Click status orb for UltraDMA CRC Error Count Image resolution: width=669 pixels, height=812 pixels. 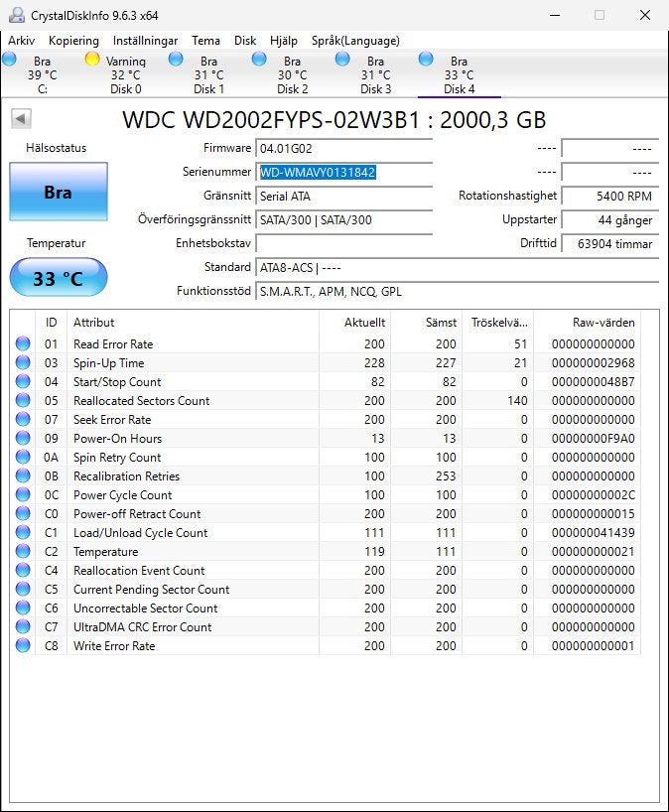pyautogui.click(x=23, y=626)
